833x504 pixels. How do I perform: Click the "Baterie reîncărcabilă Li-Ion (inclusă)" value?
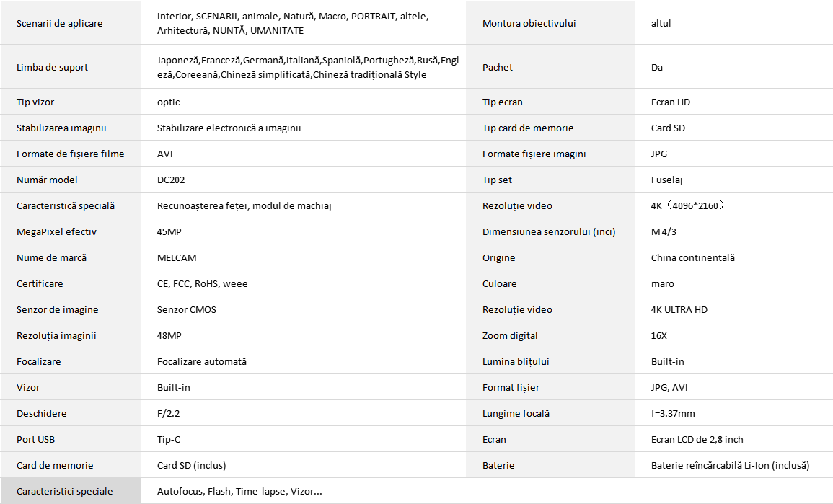730,465
